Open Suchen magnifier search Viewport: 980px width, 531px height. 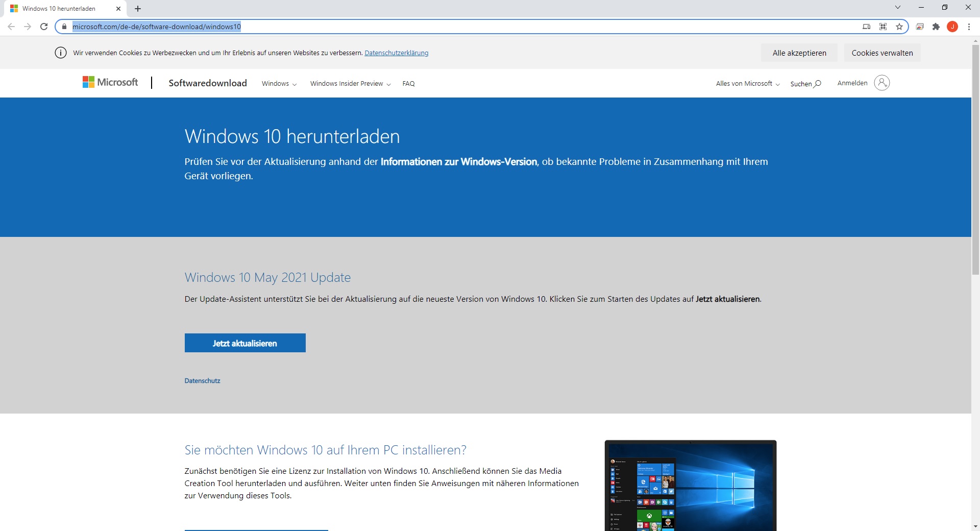click(x=805, y=84)
